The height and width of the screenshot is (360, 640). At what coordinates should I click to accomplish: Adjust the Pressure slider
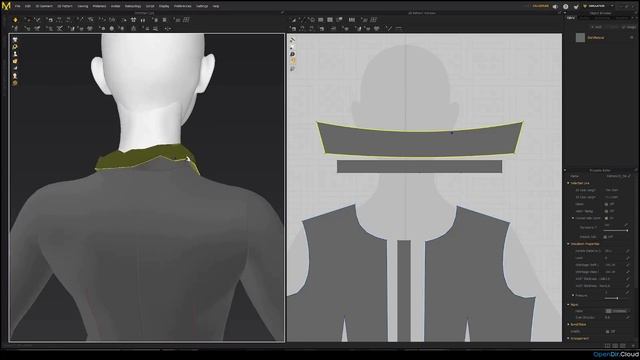tap(616, 298)
